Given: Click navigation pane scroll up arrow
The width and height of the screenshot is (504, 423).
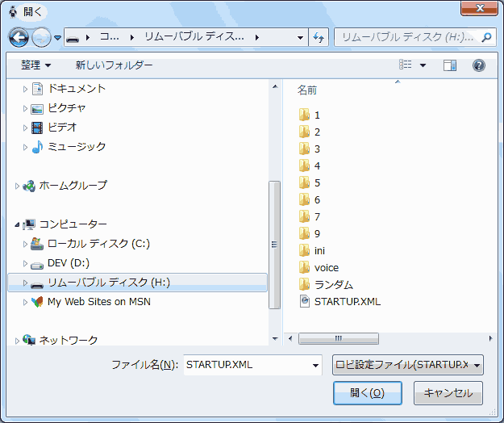Looking at the screenshot, I should tap(275, 86).
